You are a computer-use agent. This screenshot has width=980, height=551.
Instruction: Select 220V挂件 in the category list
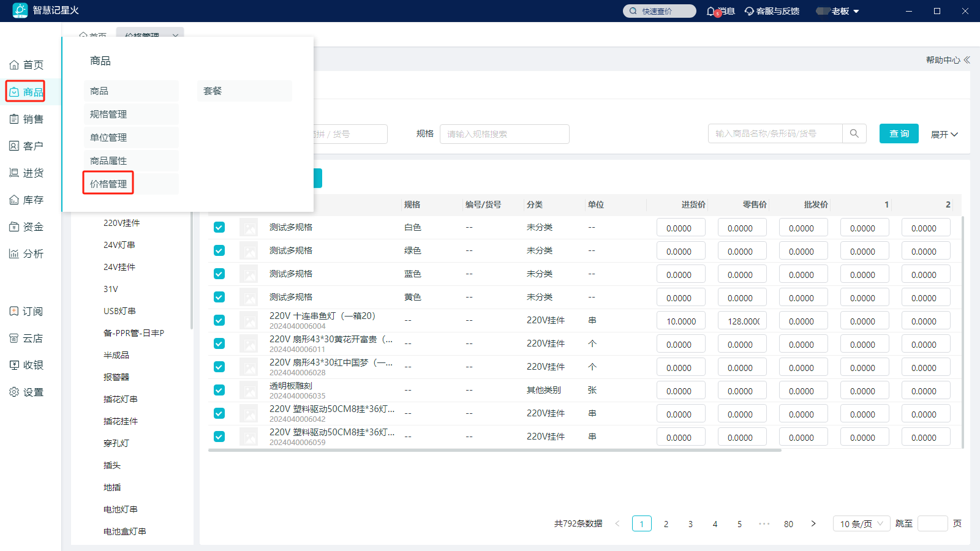(122, 223)
